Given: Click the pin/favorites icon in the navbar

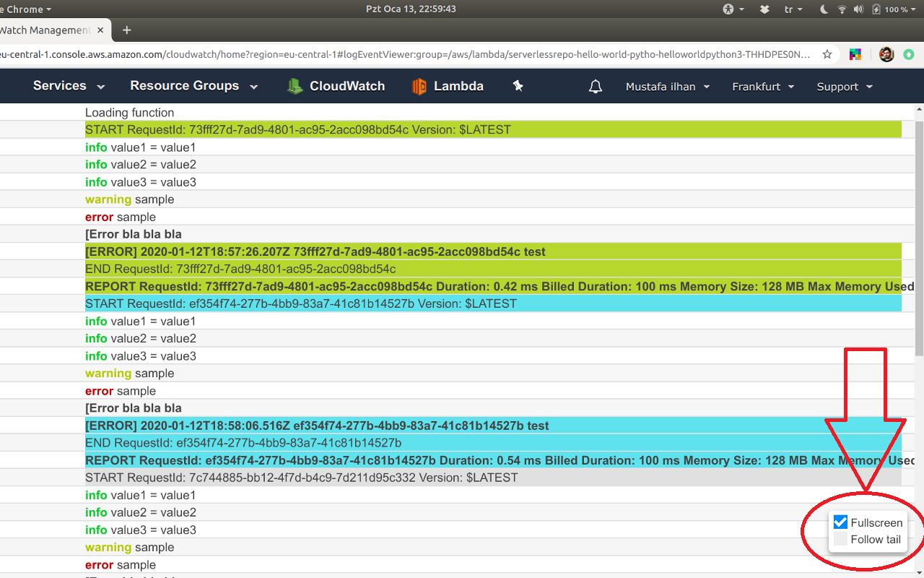Looking at the screenshot, I should tap(517, 86).
